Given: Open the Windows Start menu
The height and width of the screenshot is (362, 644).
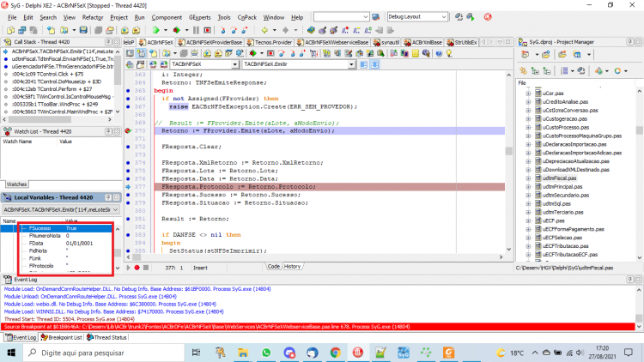Looking at the screenshot, I should coord(11,353).
